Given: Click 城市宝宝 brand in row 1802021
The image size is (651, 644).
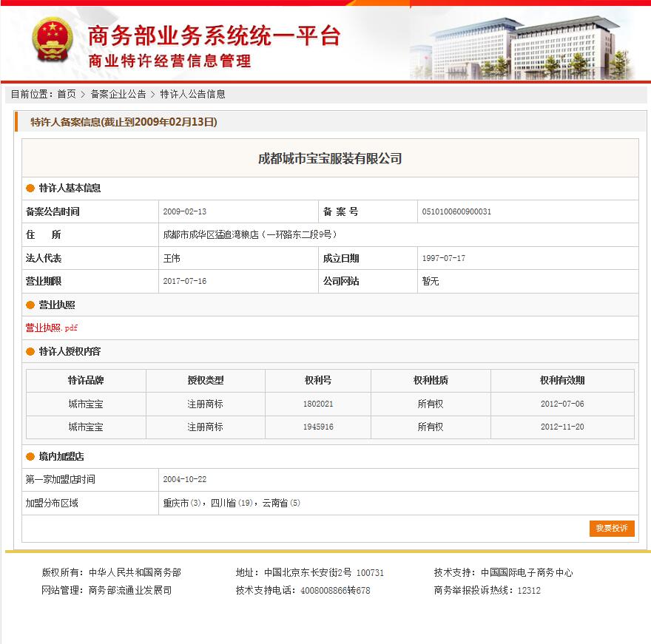Looking at the screenshot, I should [86, 404].
